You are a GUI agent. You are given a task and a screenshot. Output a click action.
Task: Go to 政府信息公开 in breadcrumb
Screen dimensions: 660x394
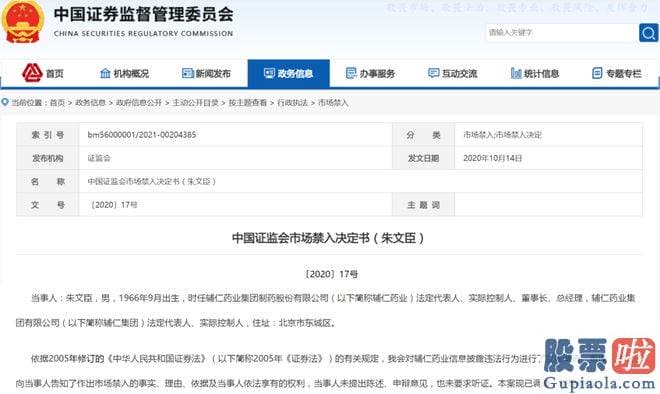pyautogui.click(x=139, y=103)
